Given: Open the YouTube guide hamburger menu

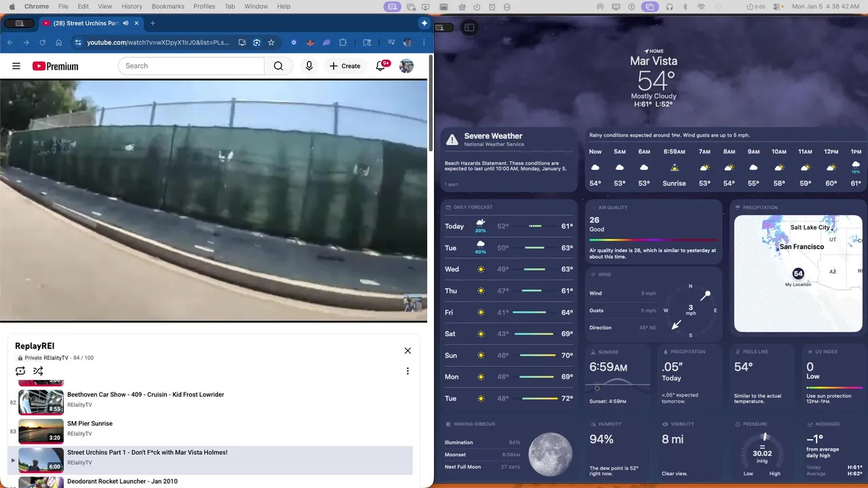Looking at the screenshot, I should tap(16, 66).
